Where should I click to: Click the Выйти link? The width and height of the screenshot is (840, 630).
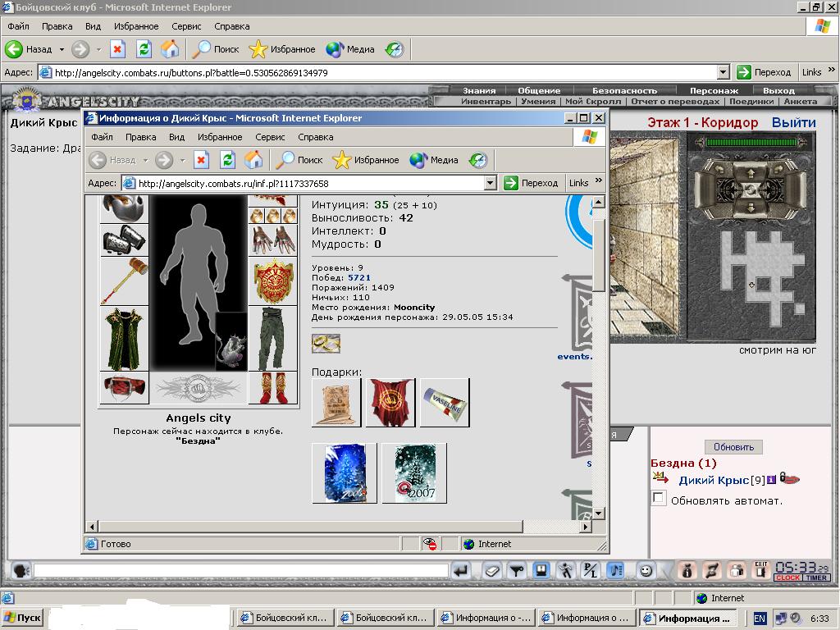click(793, 123)
